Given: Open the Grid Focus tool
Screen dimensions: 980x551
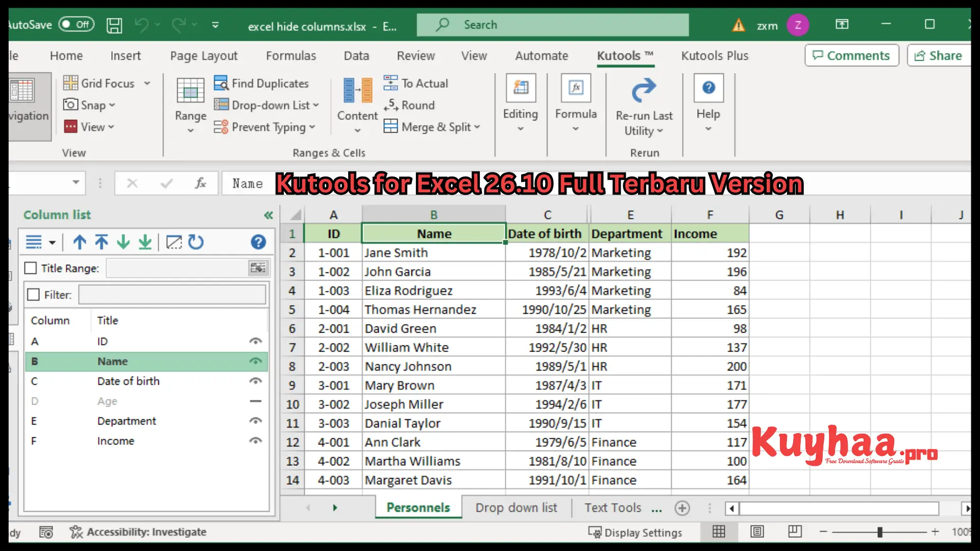Looking at the screenshot, I should click(x=107, y=83).
